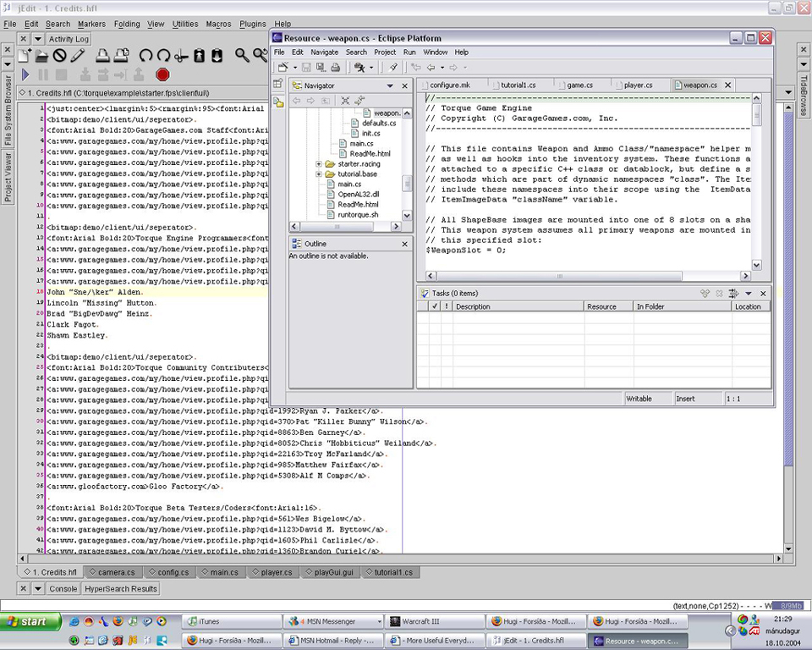Click the Activity Log button in jEdit

click(69, 39)
